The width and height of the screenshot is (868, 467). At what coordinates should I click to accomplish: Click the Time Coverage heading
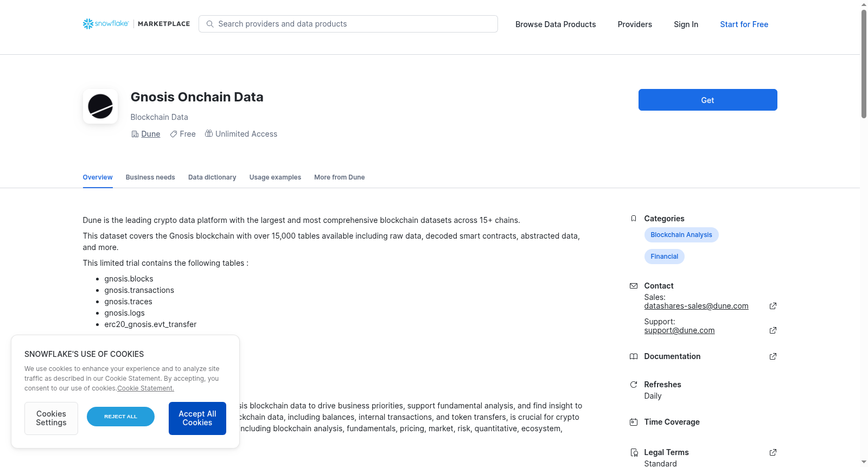pyautogui.click(x=672, y=422)
